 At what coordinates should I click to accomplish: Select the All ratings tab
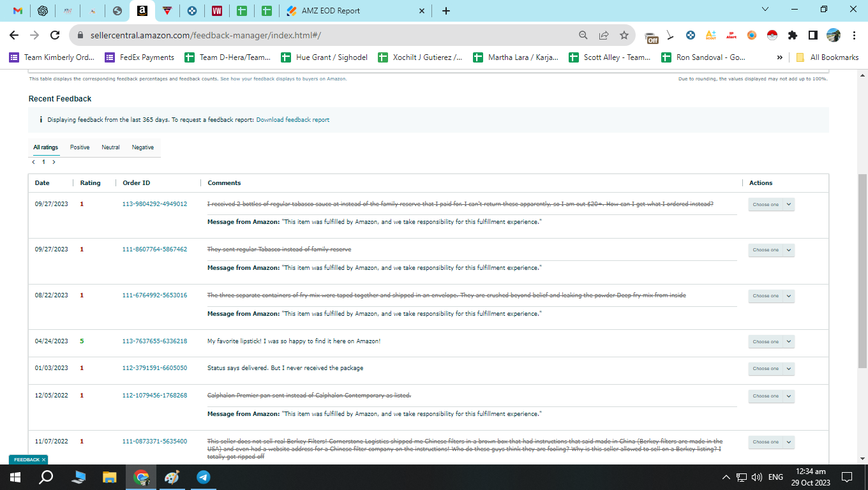point(46,147)
